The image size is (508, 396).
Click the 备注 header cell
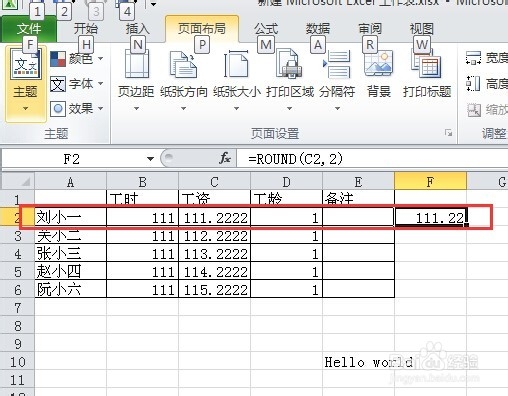(x=358, y=199)
